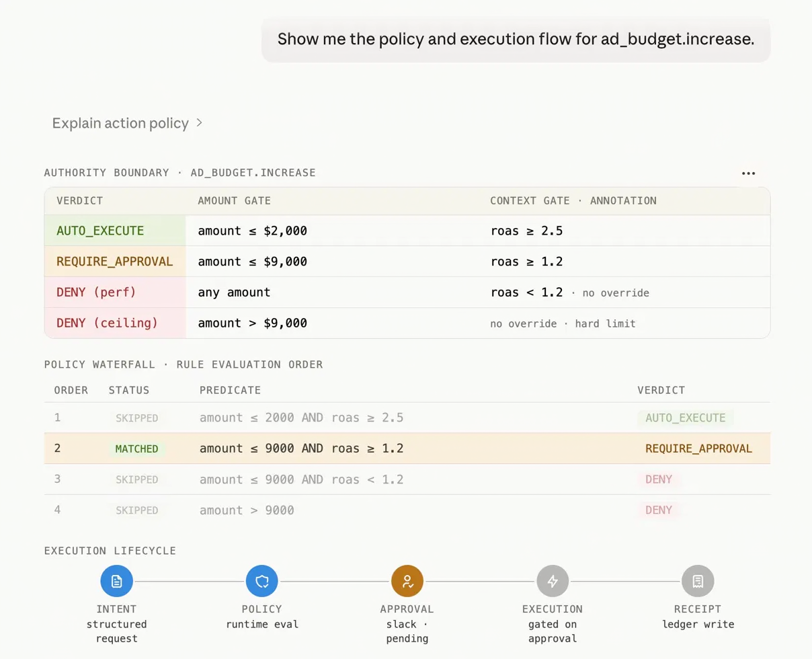This screenshot has height=659, width=812.
Task: Click the DENY badge in rule 3
Action: [x=659, y=479]
